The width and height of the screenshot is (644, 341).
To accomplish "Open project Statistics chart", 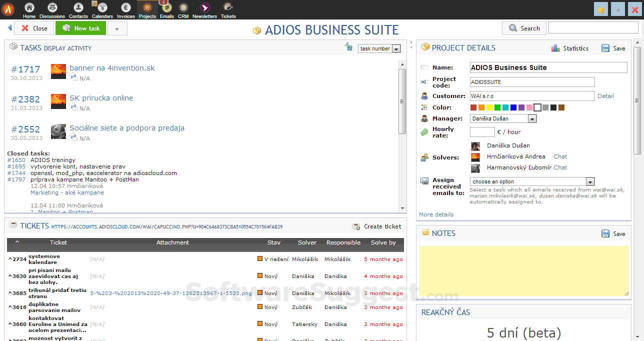I will (570, 48).
